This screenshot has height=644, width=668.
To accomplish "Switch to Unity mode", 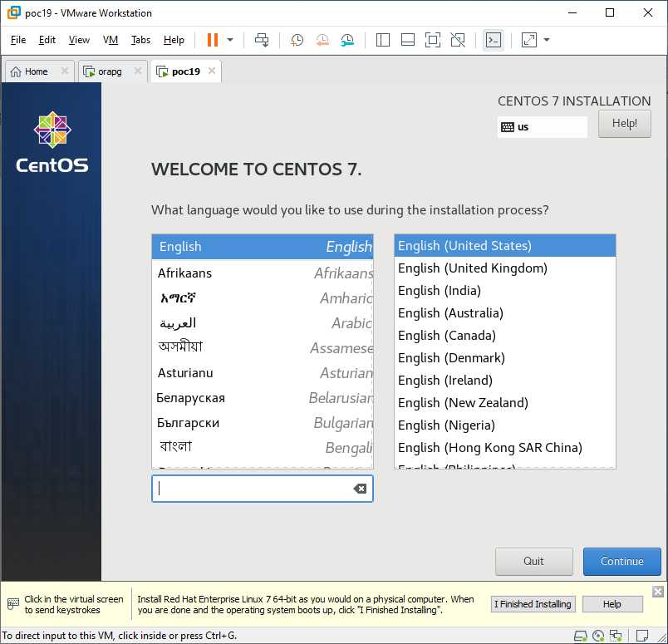I will point(458,40).
